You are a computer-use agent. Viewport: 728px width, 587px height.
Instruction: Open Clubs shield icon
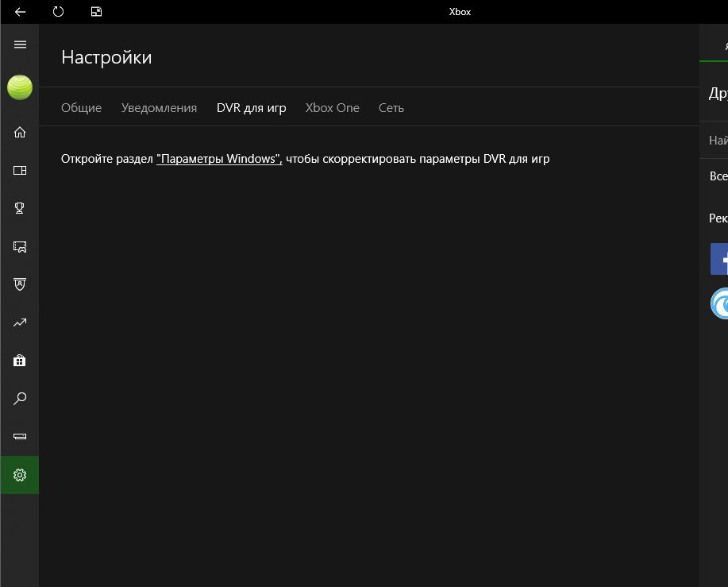coord(20,284)
